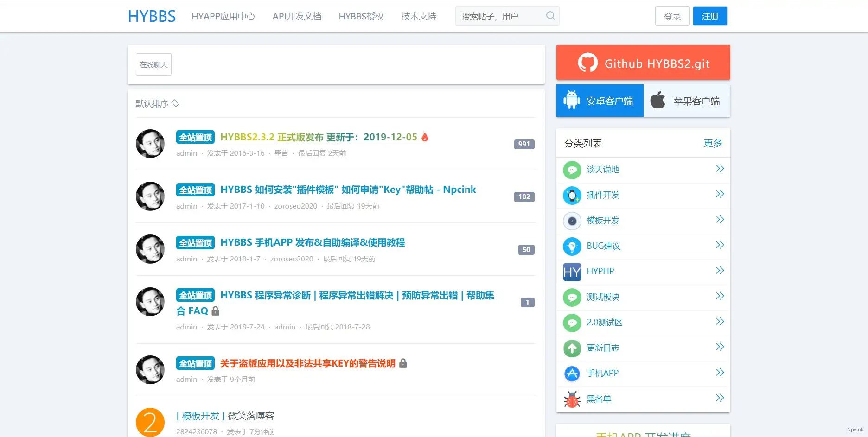Click the HYBBS site logo
The image size is (868, 437).
(x=152, y=16)
